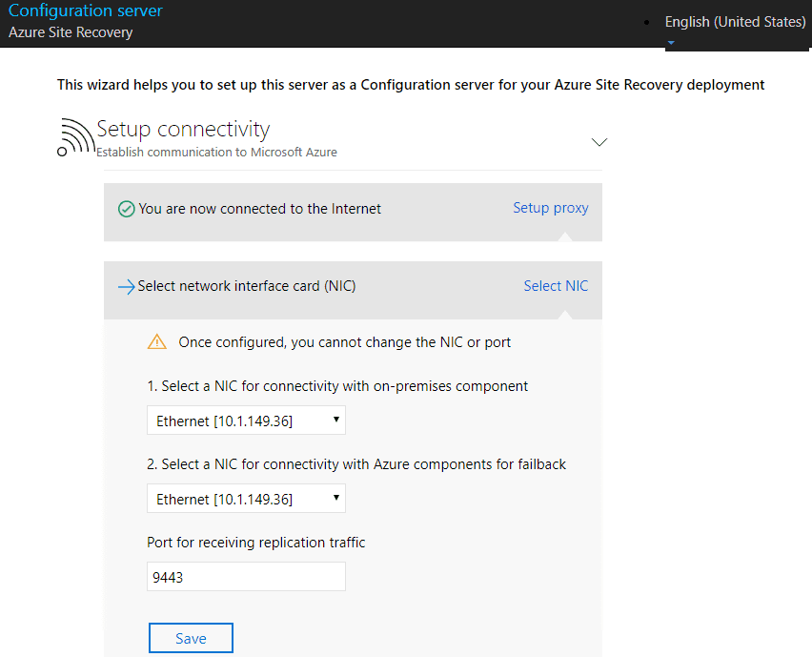Click the blue arrow beside Select network interface
Screen dimensions: 812x657
tap(126, 286)
